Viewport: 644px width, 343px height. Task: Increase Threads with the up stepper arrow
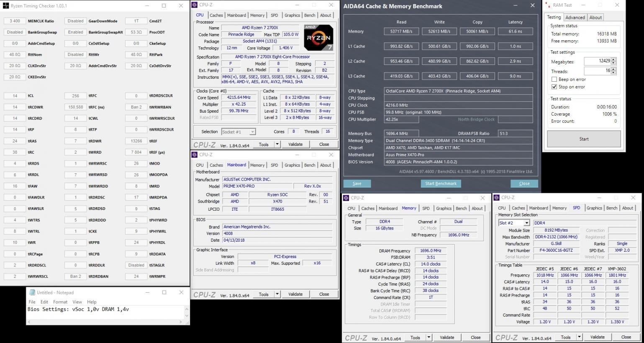pos(613,70)
